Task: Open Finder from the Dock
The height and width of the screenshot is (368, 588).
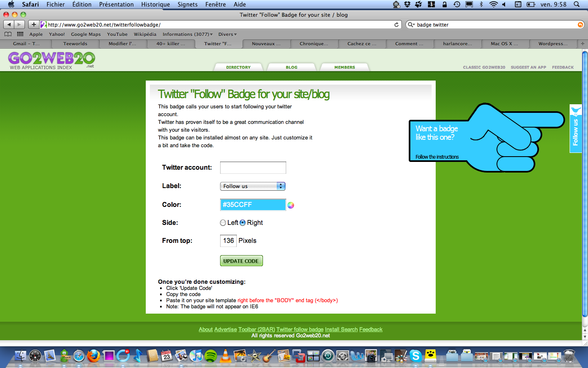Action: 20,356
